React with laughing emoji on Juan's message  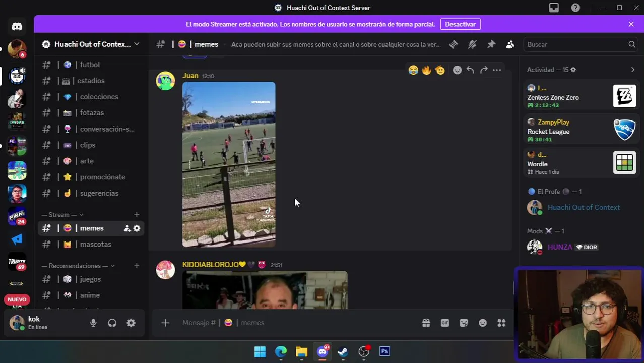click(x=413, y=70)
